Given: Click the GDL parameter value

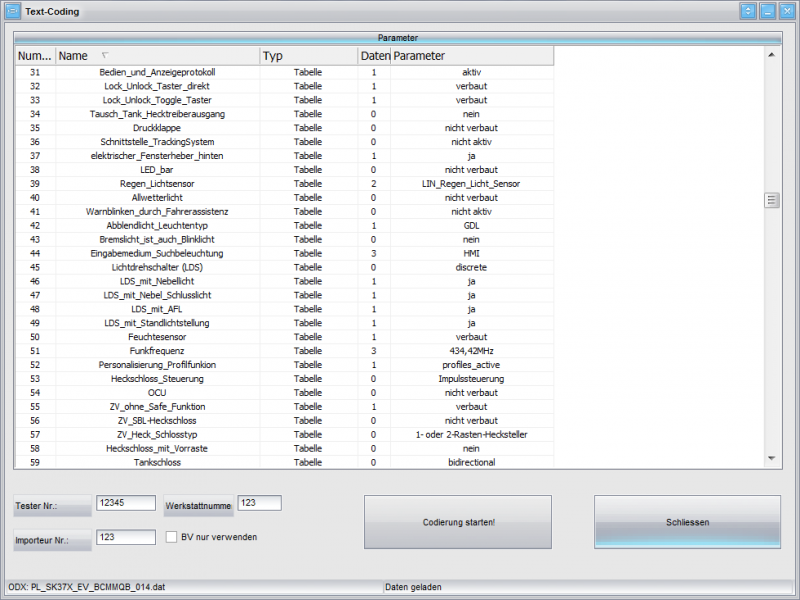Looking at the screenshot, I should point(471,226).
